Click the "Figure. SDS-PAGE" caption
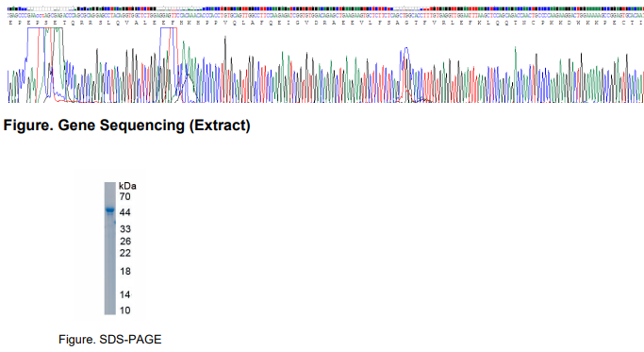Viewport: 644px width, 352px height. point(110,339)
